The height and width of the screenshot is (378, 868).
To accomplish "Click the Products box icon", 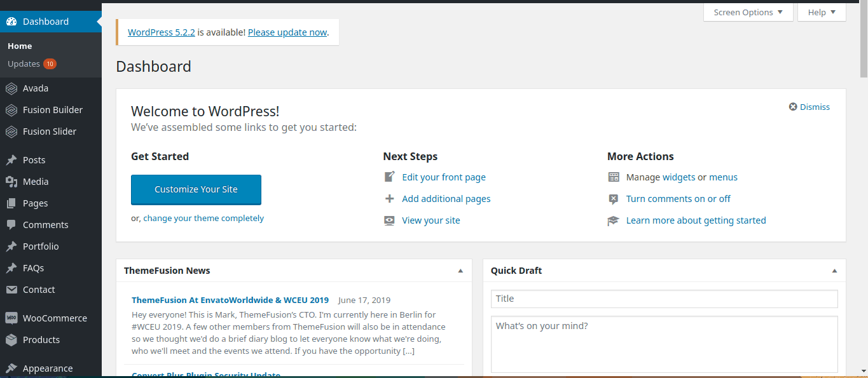I will [x=11, y=340].
